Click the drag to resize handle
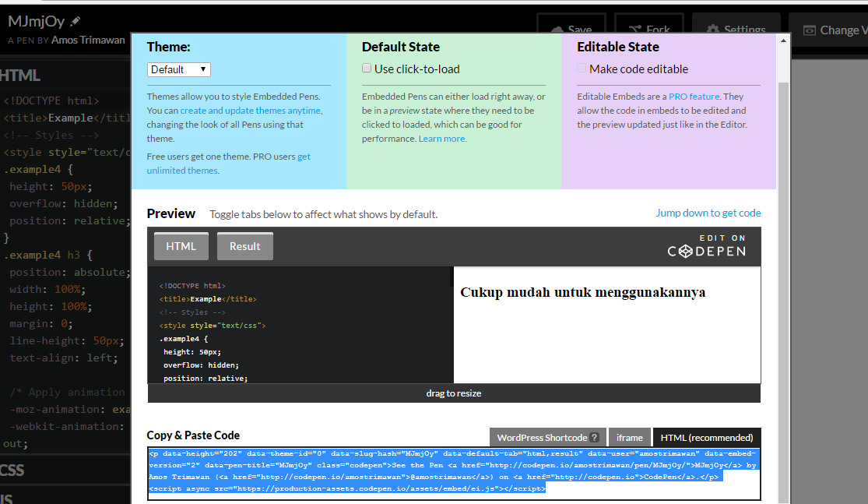Screen dimensions: 868x504 tap(453, 393)
